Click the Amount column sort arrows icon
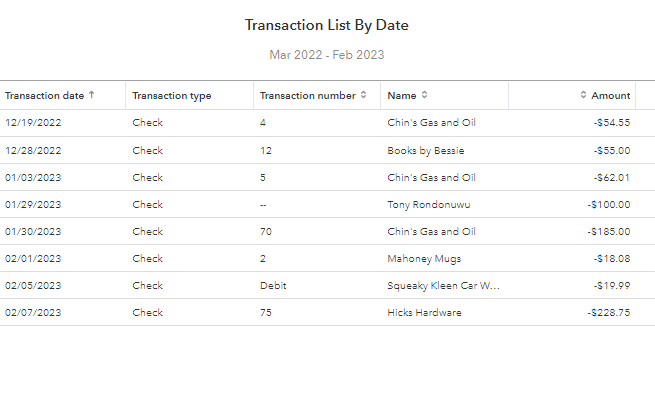655x413 pixels. click(583, 95)
